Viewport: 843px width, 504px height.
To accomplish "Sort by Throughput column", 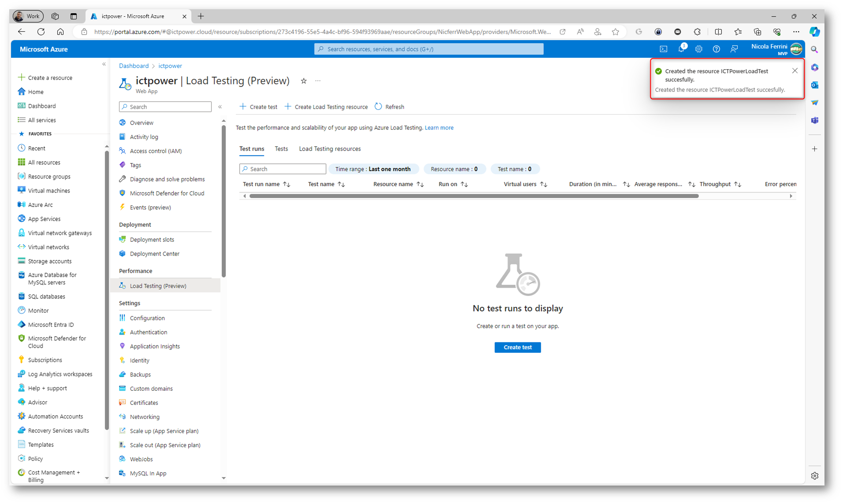I will 720,184.
